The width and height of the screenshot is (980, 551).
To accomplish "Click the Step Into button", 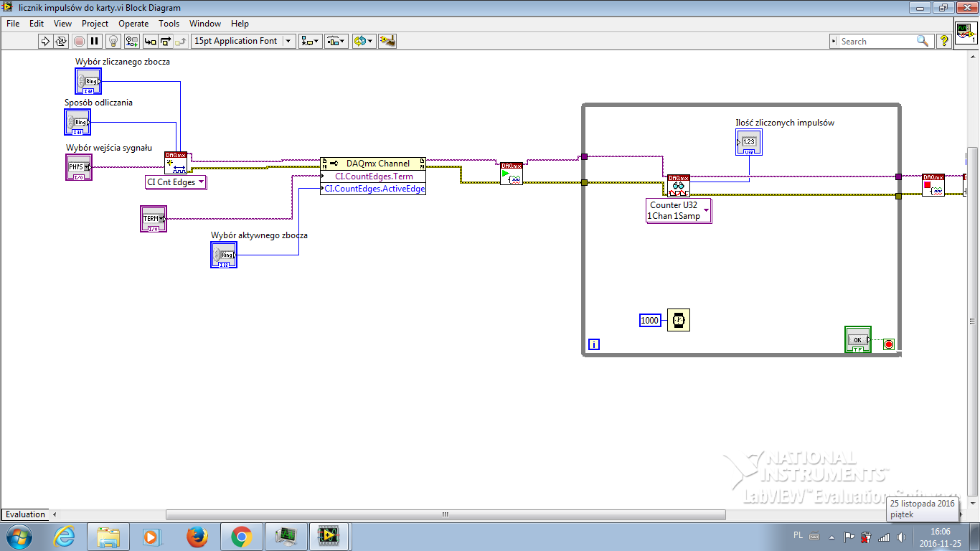I will tap(150, 41).
